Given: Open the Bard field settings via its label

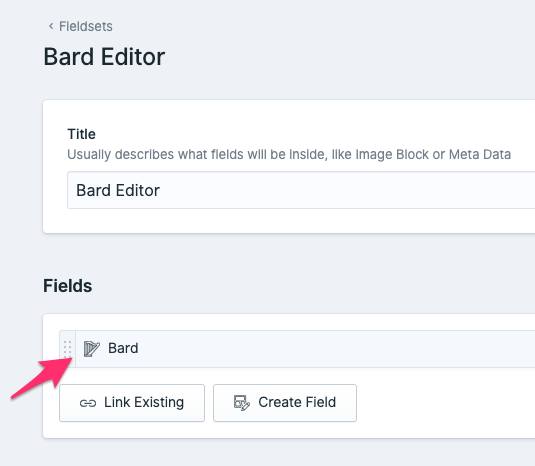Looking at the screenshot, I should pos(123,348).
